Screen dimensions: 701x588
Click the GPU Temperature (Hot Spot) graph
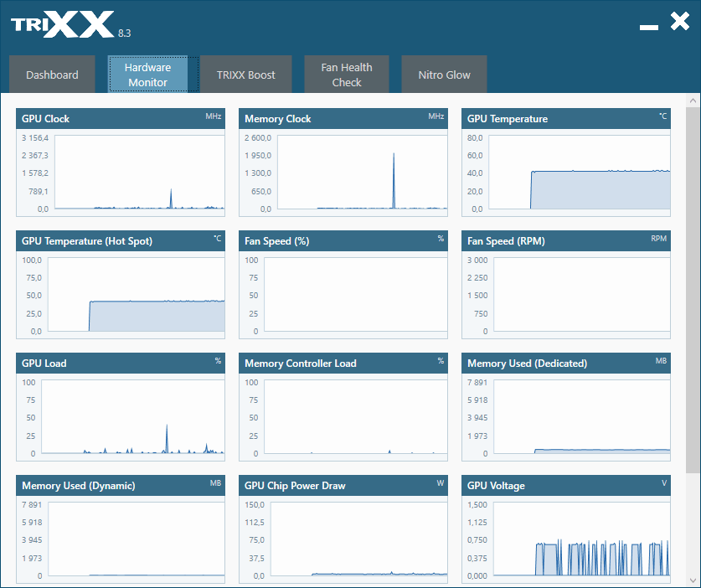(136, 294)
